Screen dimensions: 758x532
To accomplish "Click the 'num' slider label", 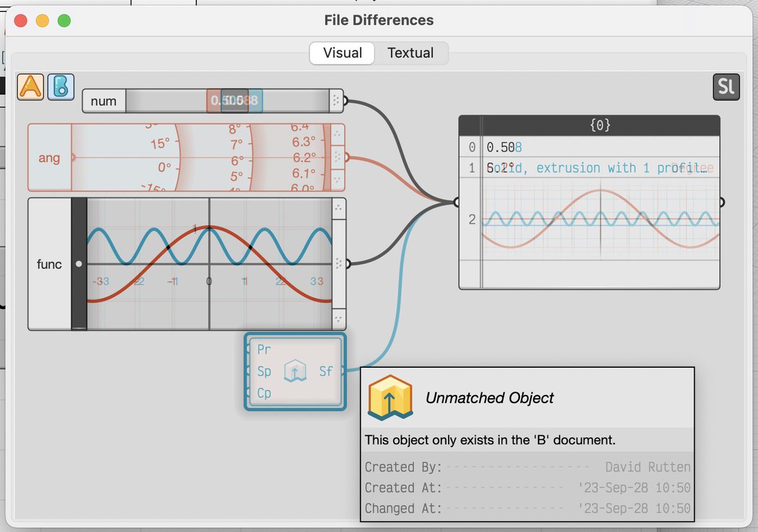I will [103, 100].
